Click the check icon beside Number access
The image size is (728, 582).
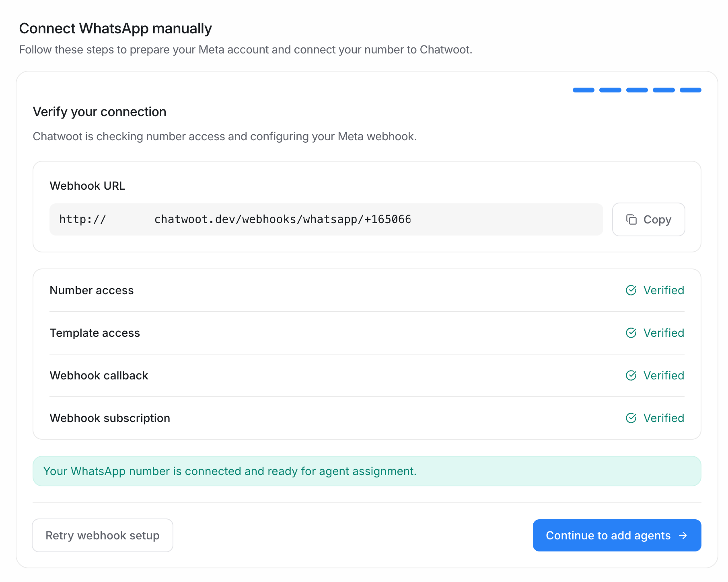631,290
